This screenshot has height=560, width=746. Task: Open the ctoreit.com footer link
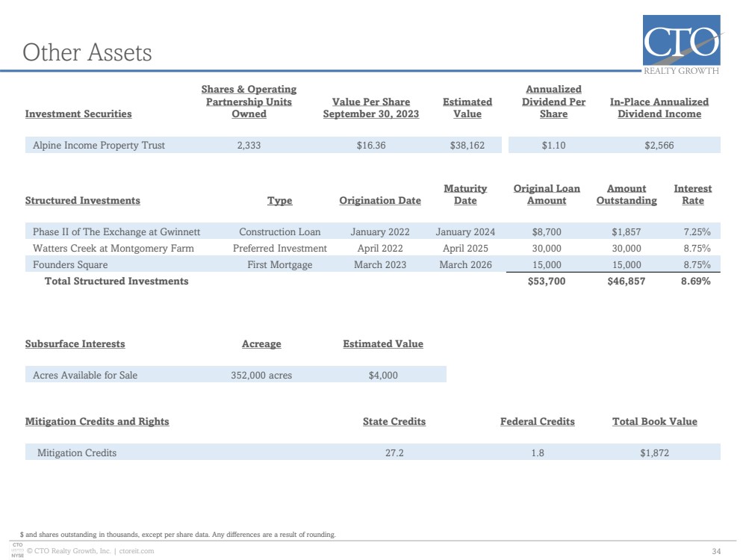point(137,551)
